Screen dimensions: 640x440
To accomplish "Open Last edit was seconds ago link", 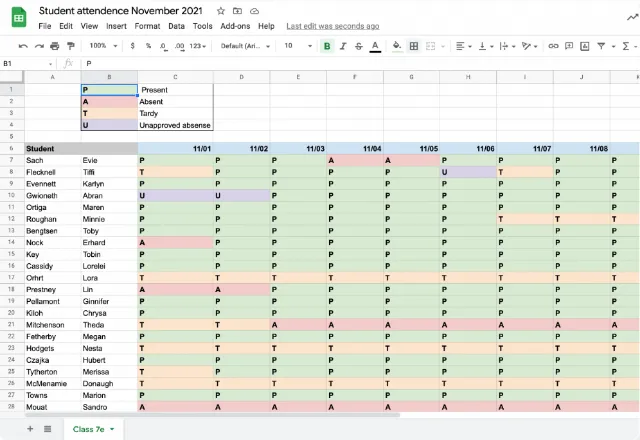I will pos(333,26).
